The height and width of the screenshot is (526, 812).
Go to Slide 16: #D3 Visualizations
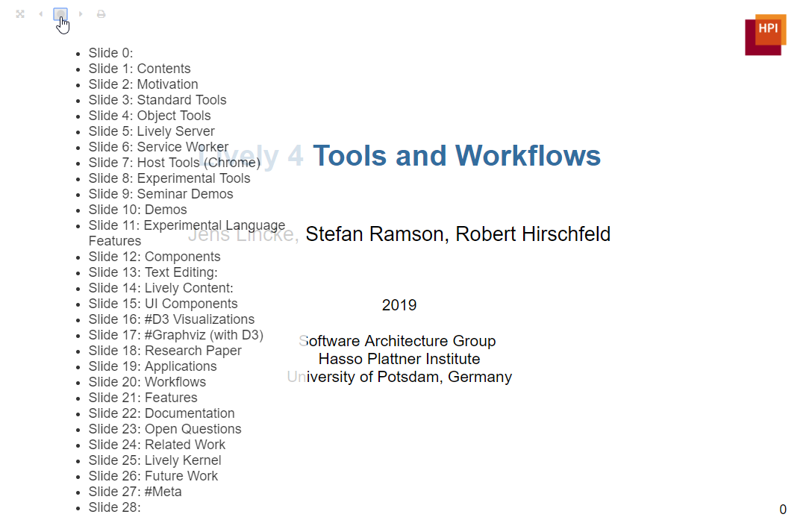(x=172, y=319)
